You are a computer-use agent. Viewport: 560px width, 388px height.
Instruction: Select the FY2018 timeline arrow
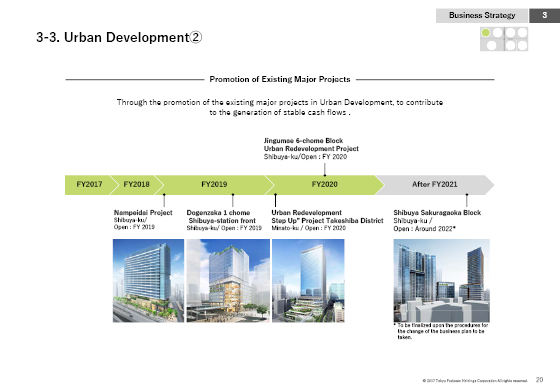tap(137, 185)
